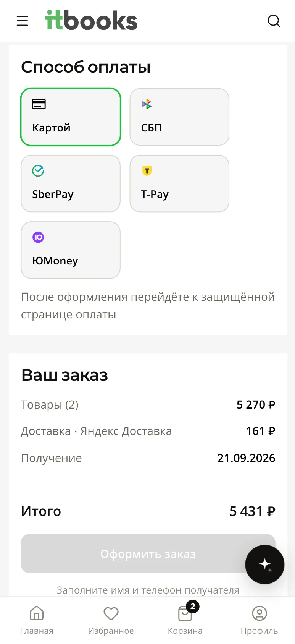295x644 pixels.
Task: Open the hamburger menu
Action: 23,21
